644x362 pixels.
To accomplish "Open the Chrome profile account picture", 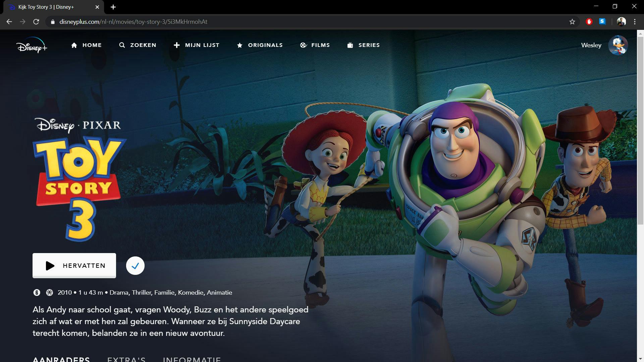I will tap(622, 21).
